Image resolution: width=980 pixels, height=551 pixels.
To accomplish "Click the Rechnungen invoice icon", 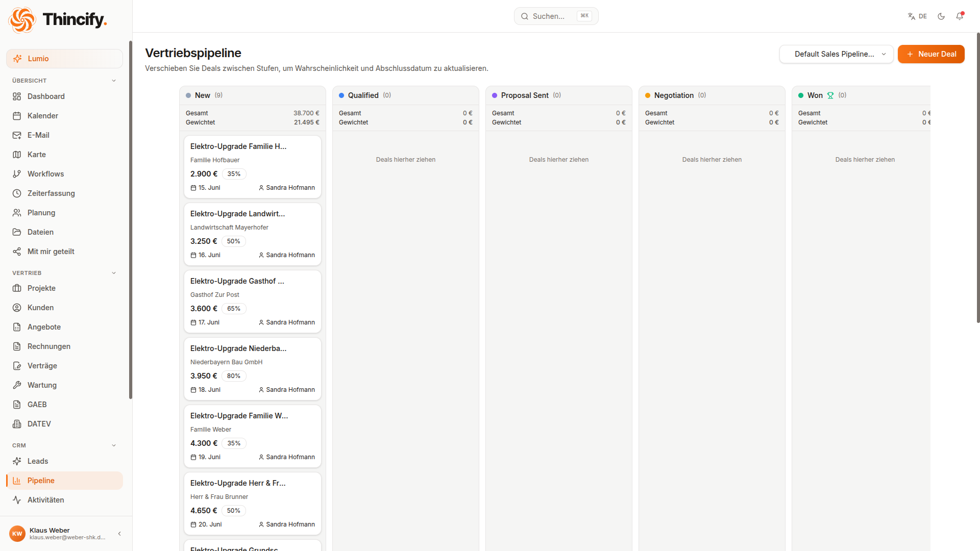I will pyautogui.click(x=17, y=346).
